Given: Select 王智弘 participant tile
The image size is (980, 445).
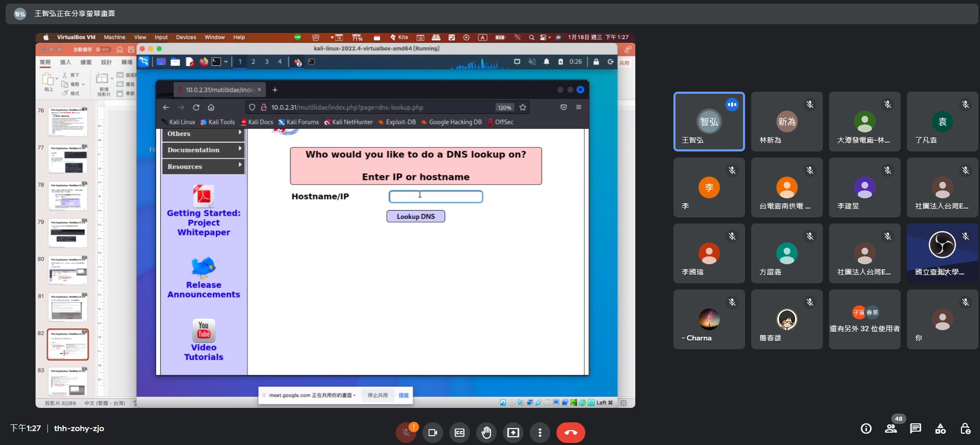Looking at the screenshot, I should click(709, 122).
